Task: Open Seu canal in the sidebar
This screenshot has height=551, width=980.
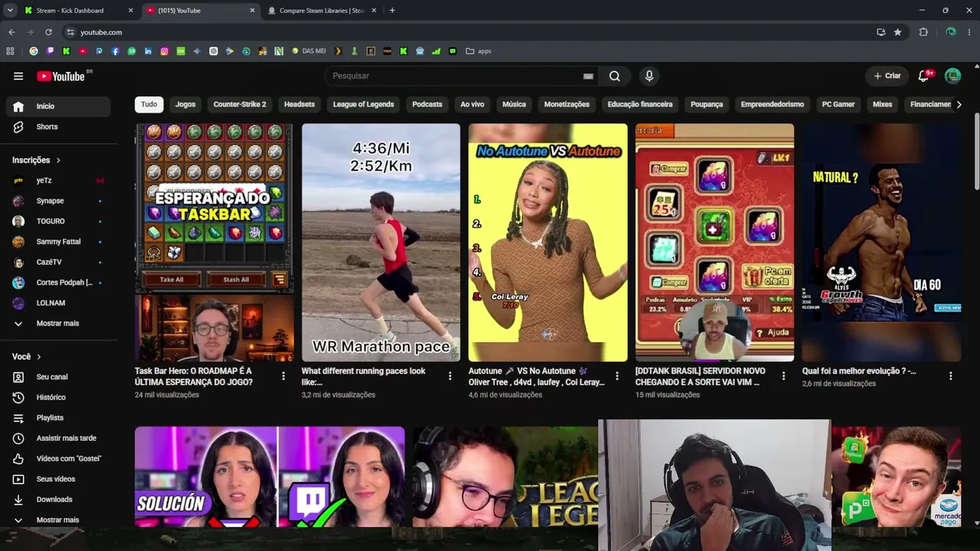Action: click(58, 377)
